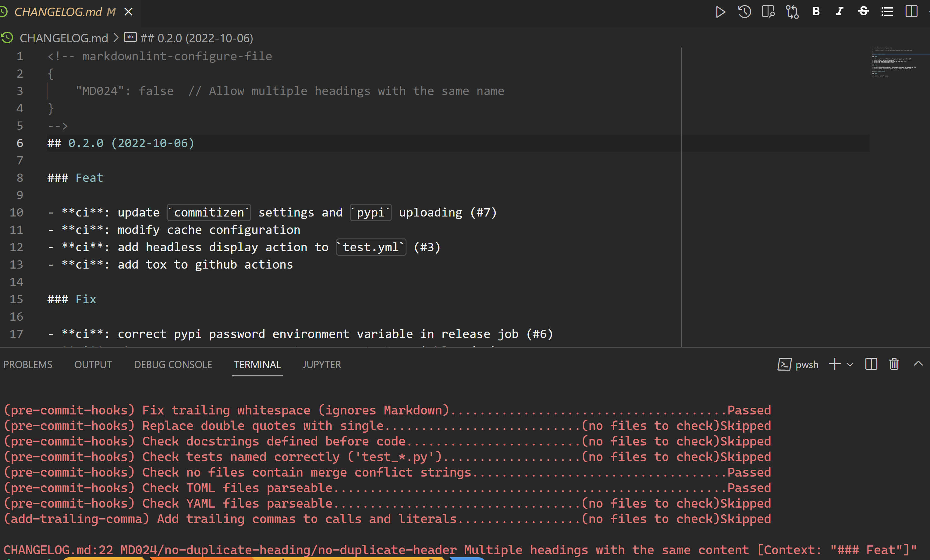Expand the breadcrumb heading 0.2.0 symbol
Screen dimensions: 930x560
[196, 38]
